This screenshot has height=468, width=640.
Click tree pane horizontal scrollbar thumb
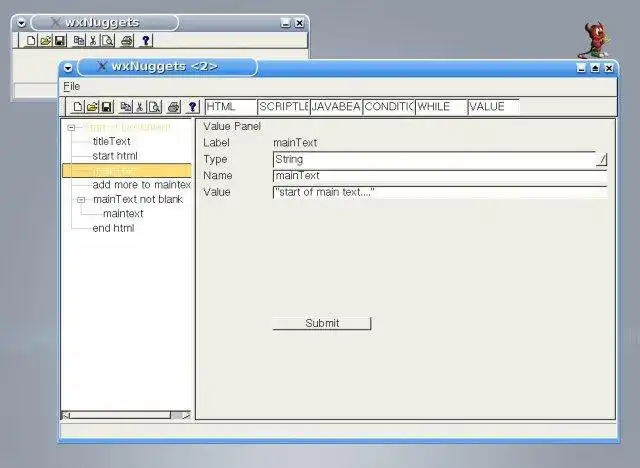click(120, 415)
